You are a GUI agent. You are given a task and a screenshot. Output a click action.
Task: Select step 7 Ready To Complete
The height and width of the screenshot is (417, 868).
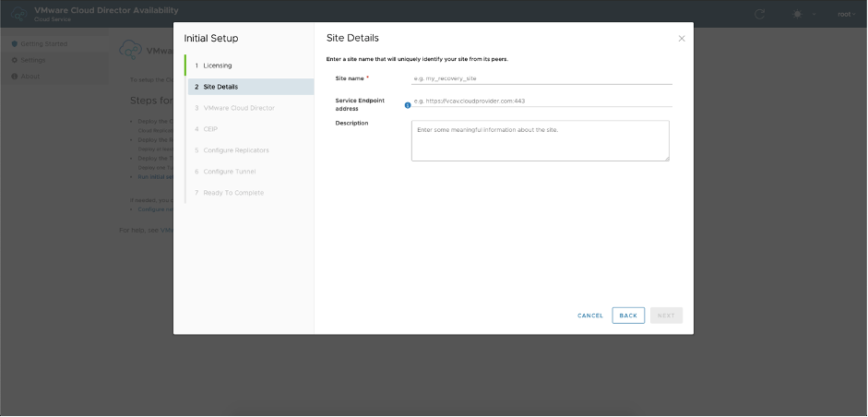(233, 193)
